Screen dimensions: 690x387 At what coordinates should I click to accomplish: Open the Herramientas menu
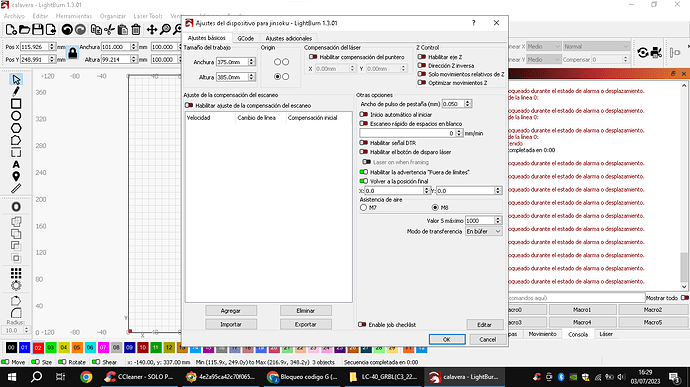74,16
